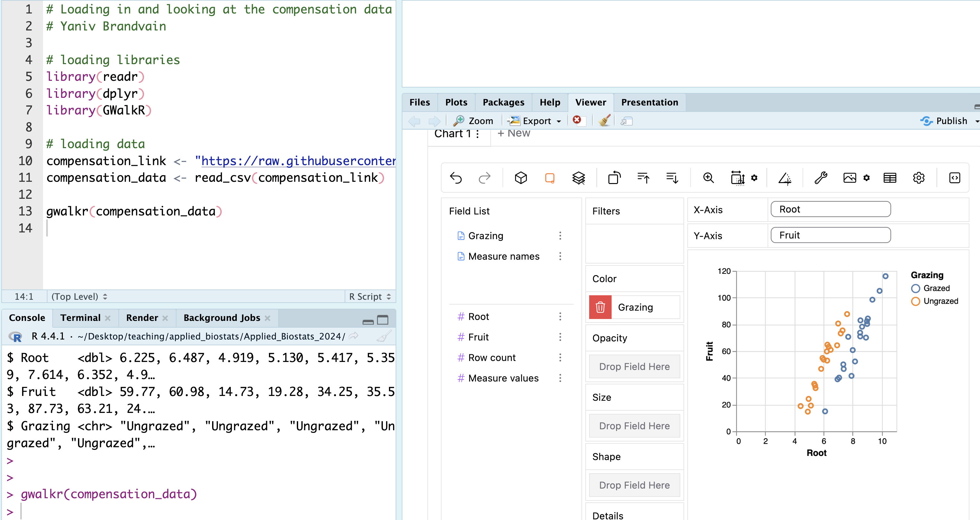Click the orange mark type icon
The height and width of the screenshot is (520, 980).
coord(549,178)
